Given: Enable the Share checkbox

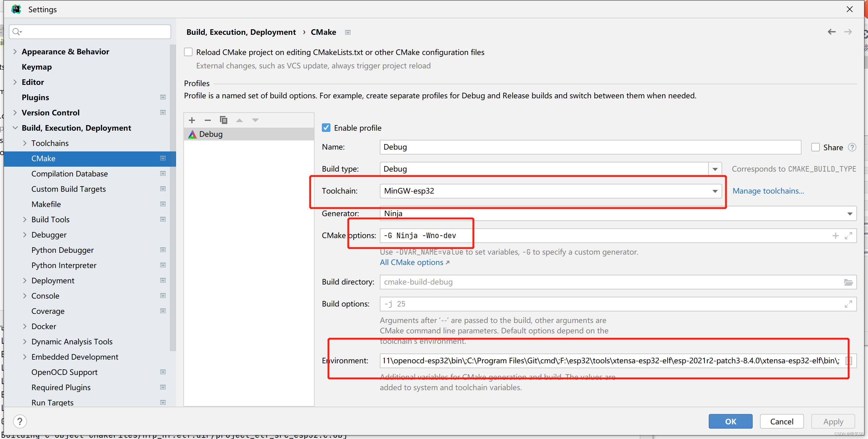Looking at the screenshot, I should [815, 147].
